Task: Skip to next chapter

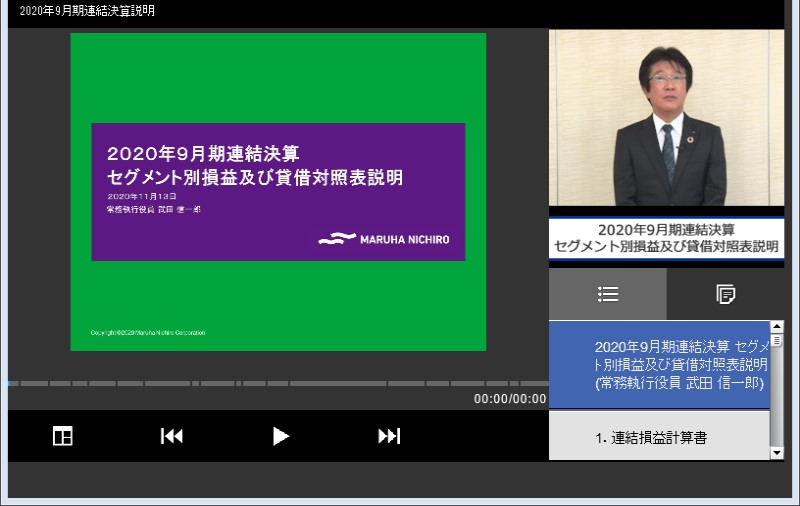Action: 389,437
